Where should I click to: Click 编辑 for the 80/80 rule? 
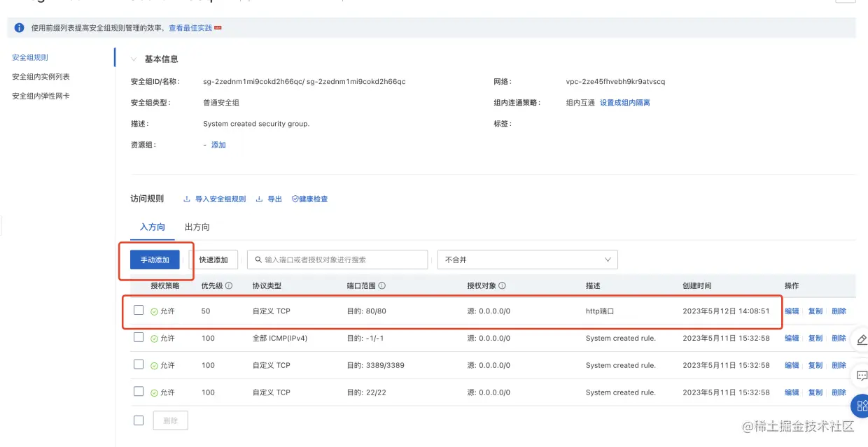pos(792,311)
